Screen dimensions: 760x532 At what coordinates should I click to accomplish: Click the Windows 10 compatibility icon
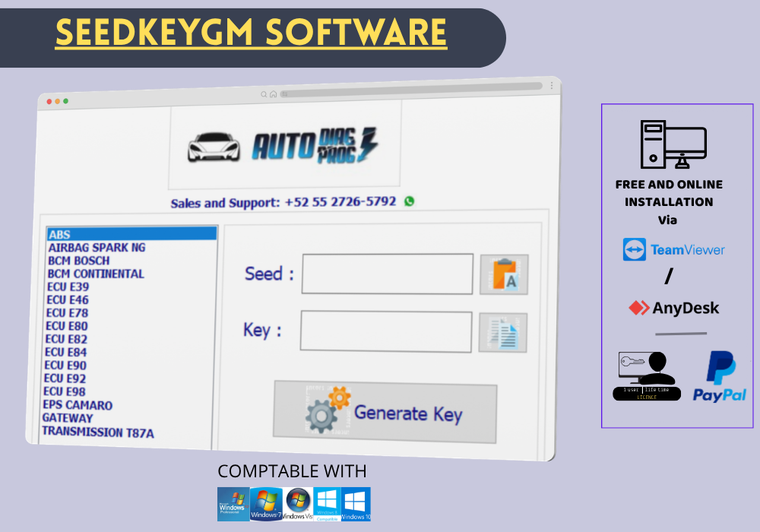point(356,504)
